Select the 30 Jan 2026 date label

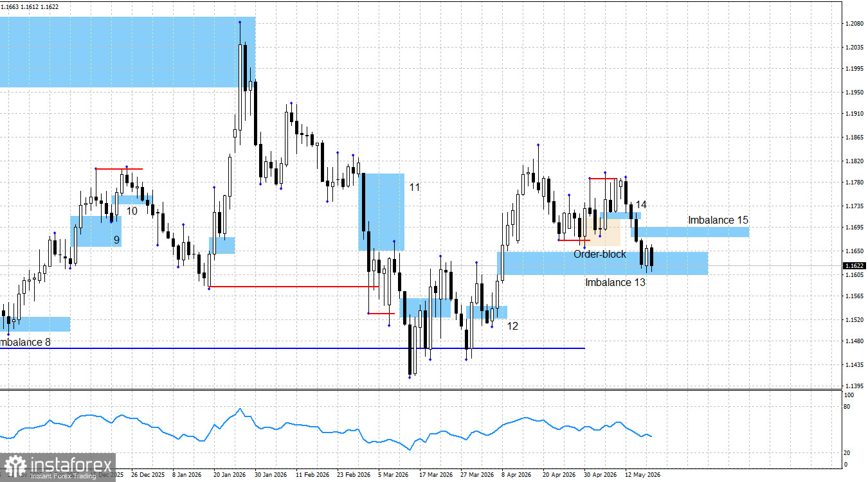[271, 475]
